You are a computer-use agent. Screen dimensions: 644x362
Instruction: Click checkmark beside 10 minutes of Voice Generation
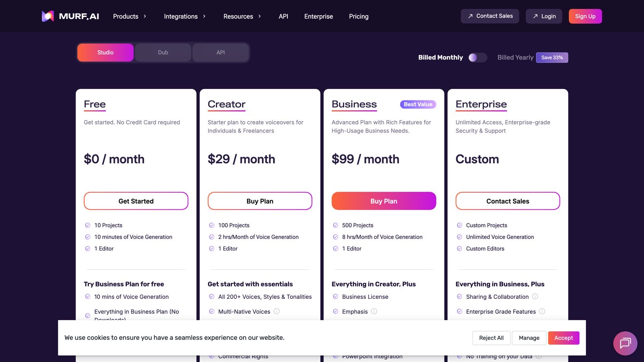click(88, 237)
